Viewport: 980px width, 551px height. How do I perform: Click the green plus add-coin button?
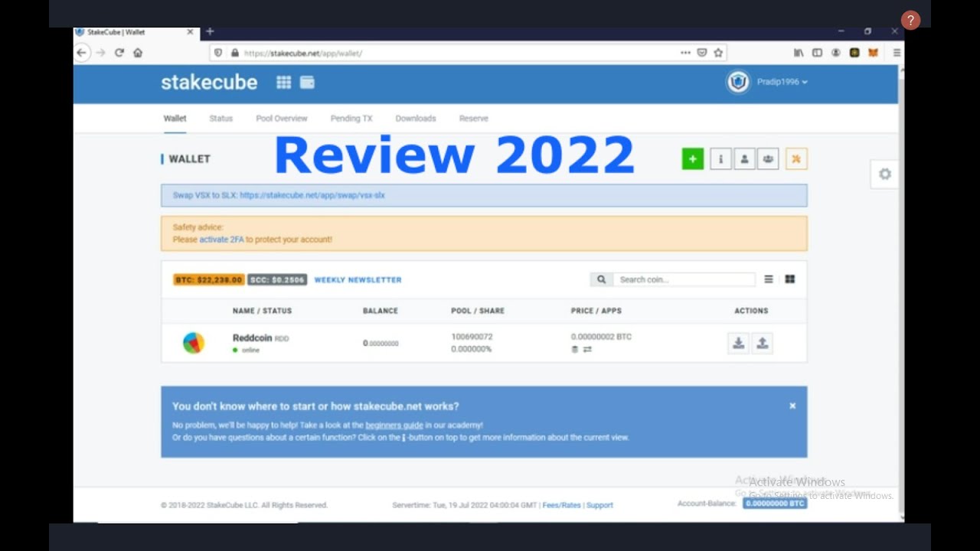tap(693, 158)
